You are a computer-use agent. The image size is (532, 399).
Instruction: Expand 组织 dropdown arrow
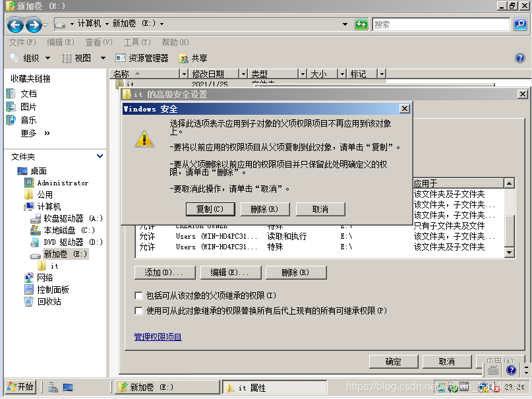(48, 58)
